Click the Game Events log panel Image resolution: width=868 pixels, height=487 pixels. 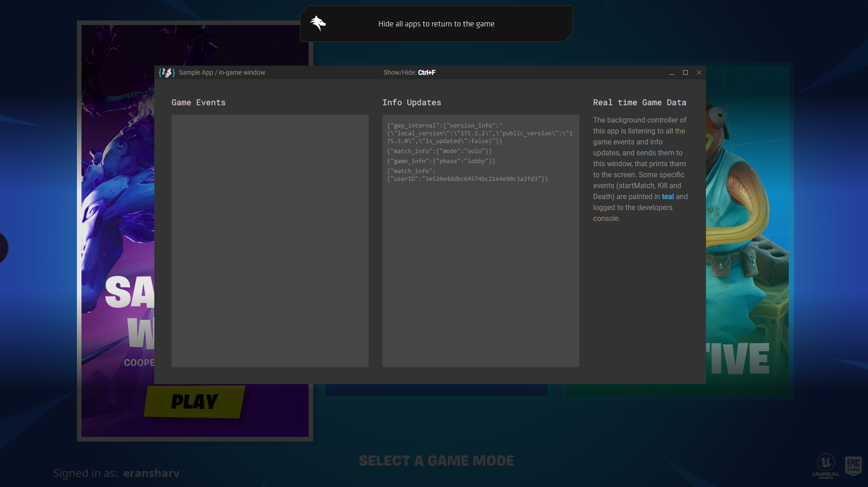point(270,241)
